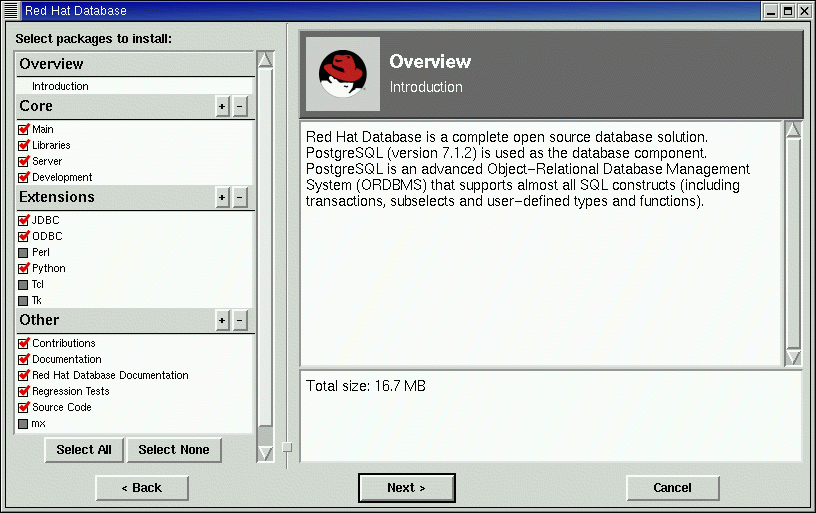Click the Select All button
Screen dimensions: 816x513
pyautogui.click(x=84, y=450)
